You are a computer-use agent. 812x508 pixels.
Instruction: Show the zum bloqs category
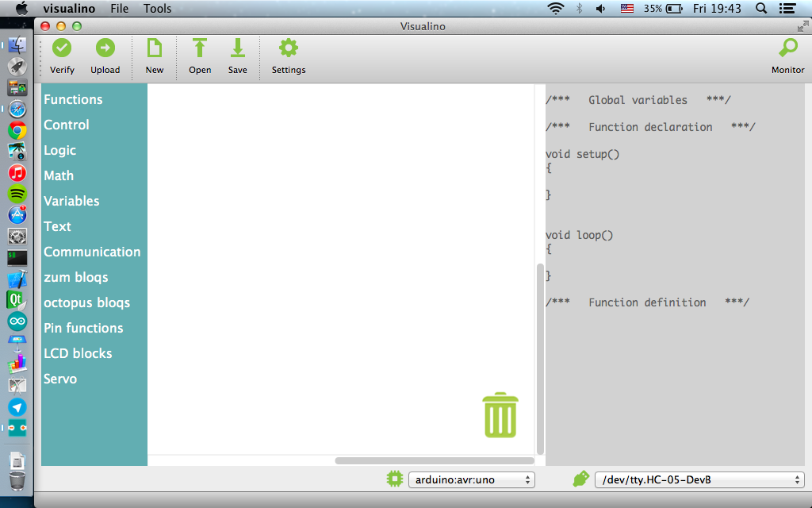(x=75, y=277)
